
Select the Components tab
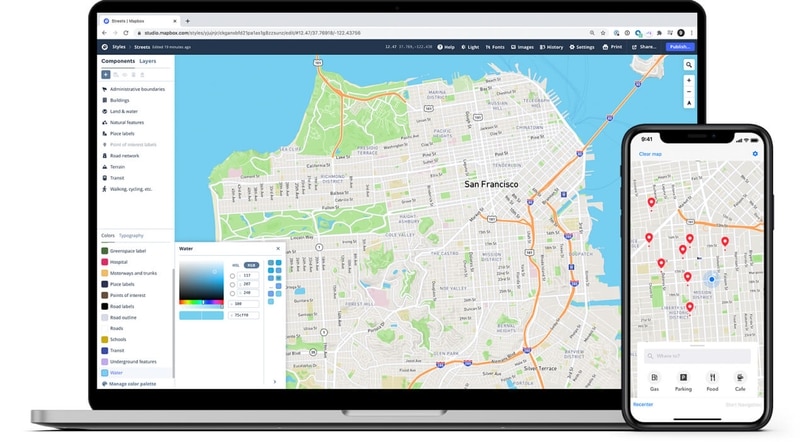click(x=118, y=61)
